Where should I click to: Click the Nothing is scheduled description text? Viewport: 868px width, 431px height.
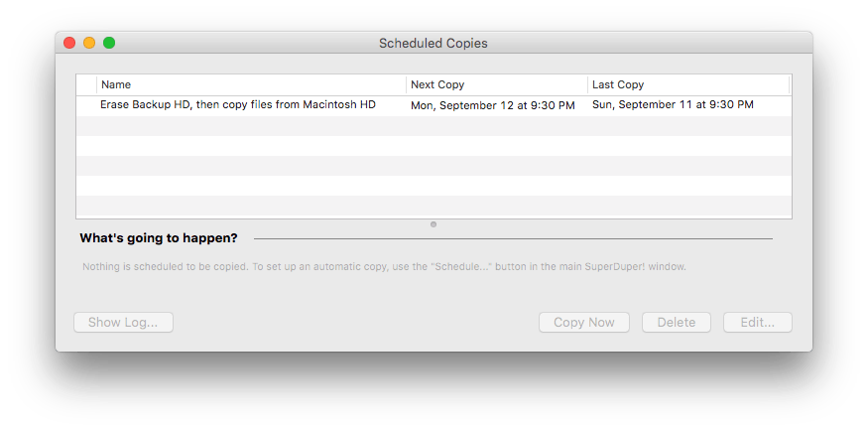(x=384, y=266)
